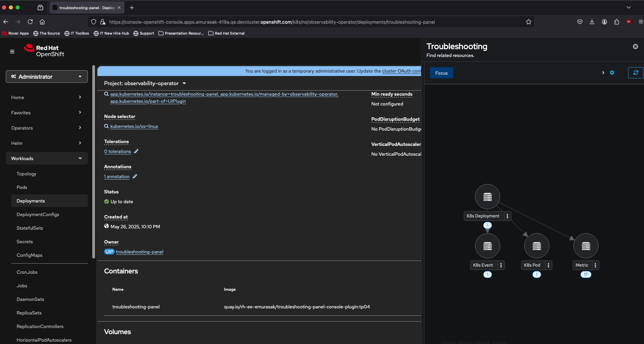Open K8s Deployment node kebab menu
The height and width of the screenshot is (344, 644).
click(507, 216)
